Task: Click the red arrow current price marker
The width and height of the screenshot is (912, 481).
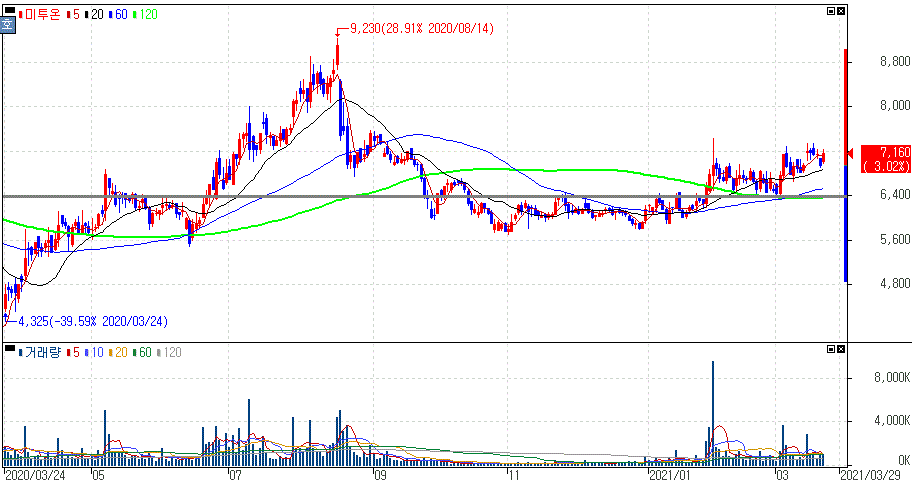Action: coord(850,154)
